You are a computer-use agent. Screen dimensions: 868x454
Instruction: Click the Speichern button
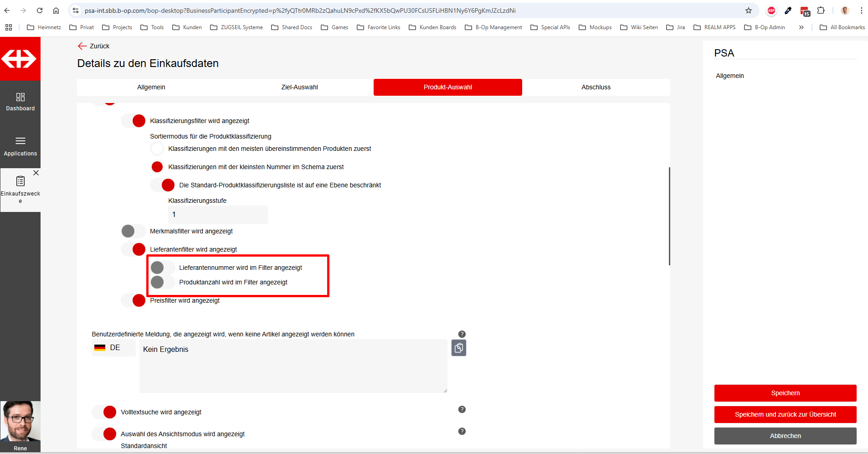click(x=785, y=393)
